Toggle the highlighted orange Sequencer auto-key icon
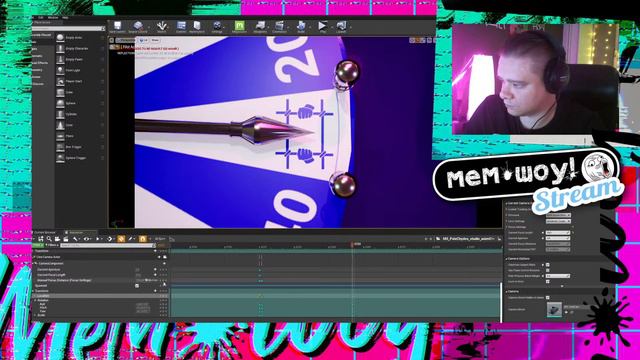Screen dimensions: 640x360 [121, 239]
